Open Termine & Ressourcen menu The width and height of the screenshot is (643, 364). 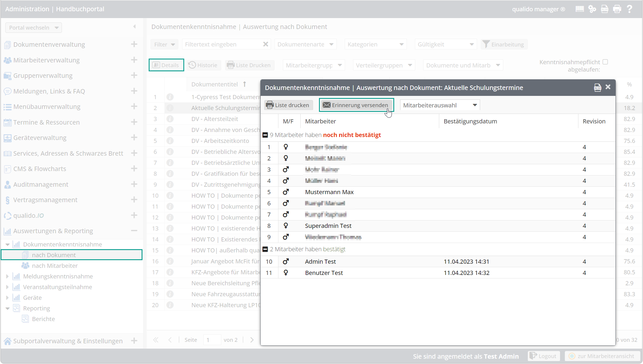pos(46,122)
